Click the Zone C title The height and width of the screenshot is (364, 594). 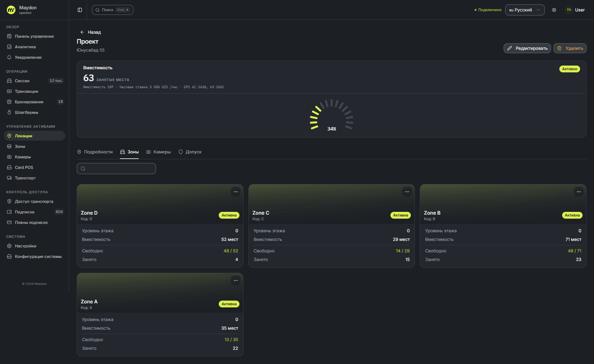(261, 213)
